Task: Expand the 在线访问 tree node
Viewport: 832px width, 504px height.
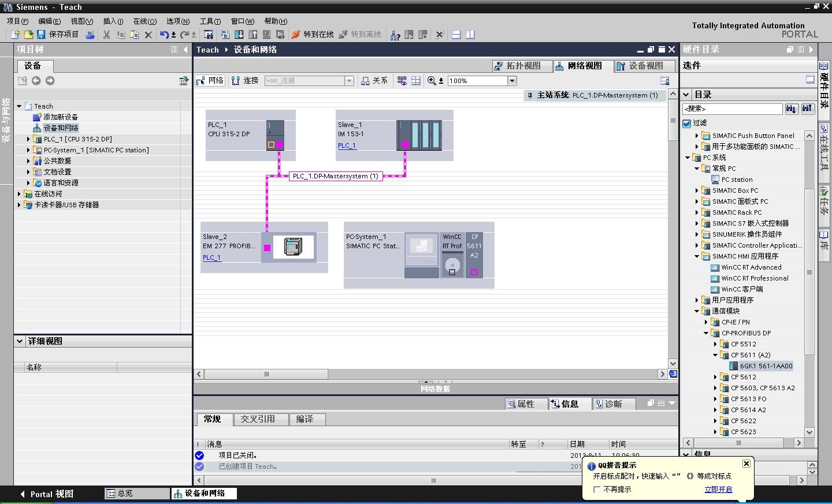Action: [19, 194]
